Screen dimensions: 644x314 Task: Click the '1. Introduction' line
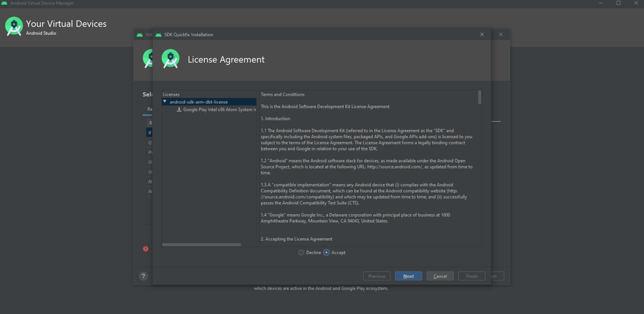[276, 119]
